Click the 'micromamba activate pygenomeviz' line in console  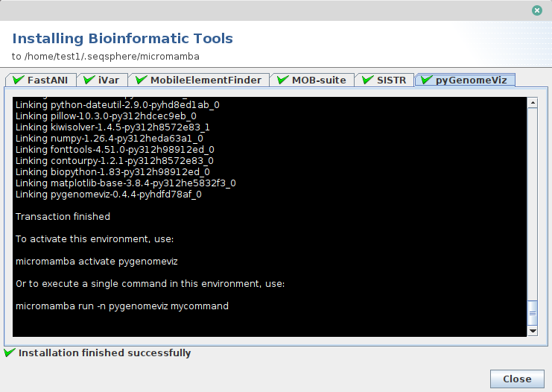97,262
